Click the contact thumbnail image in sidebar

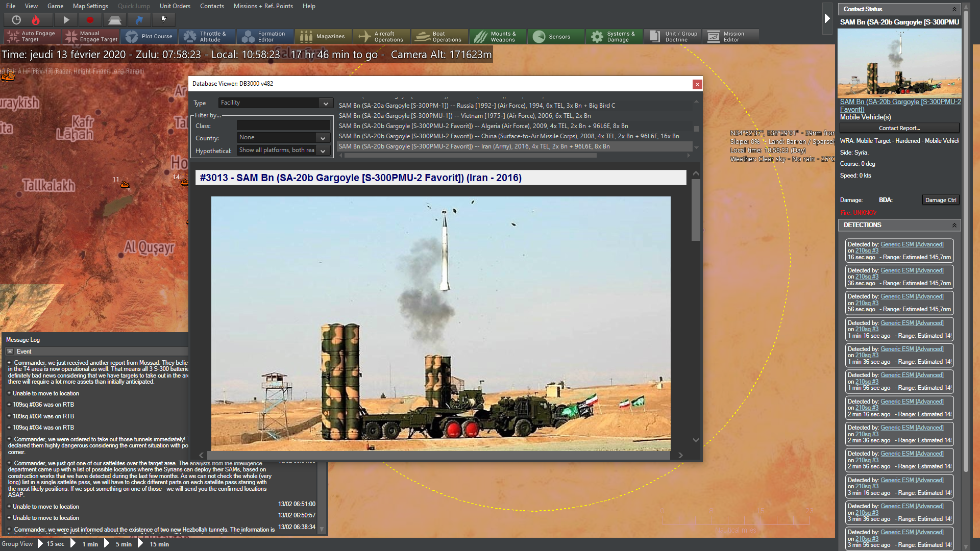click(x=899, y=63)
